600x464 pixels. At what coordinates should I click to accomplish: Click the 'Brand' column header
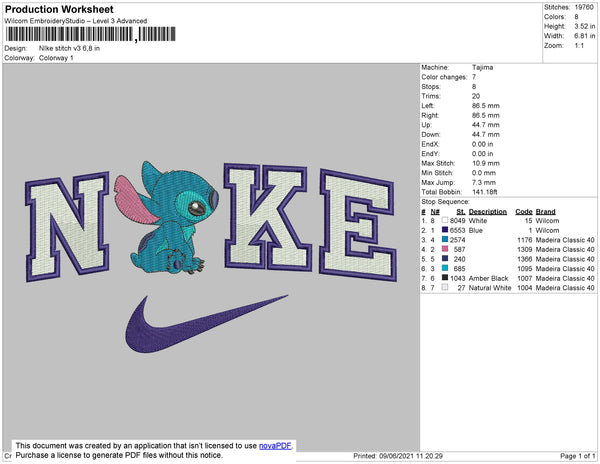[x=545, y=212]
